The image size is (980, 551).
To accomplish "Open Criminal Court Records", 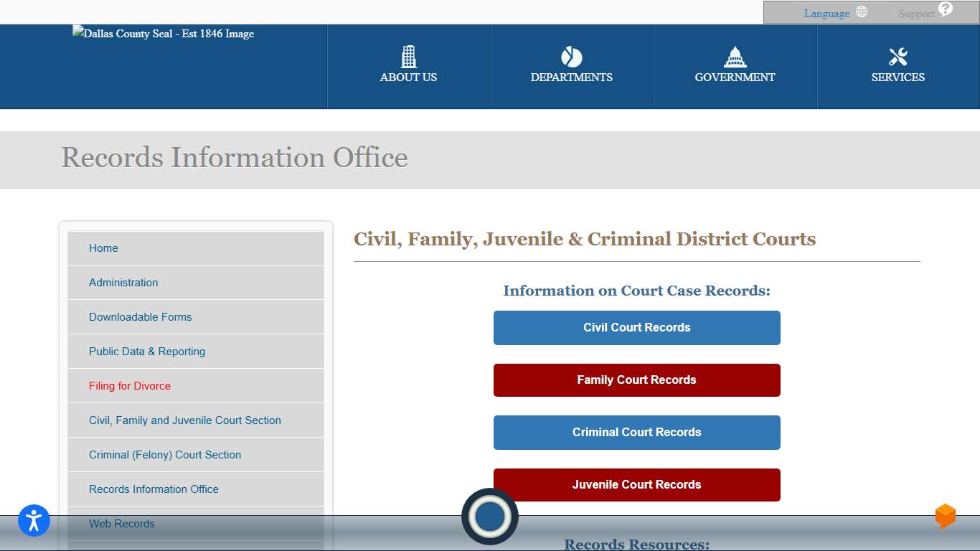I will click(636, 433).
